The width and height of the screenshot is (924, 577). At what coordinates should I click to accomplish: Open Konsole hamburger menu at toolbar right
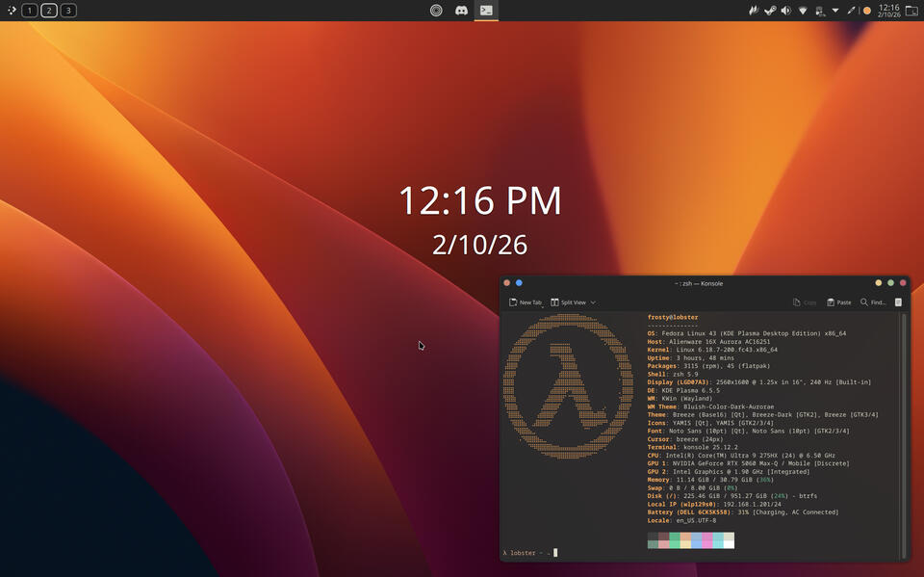click(x=898, y=302)
